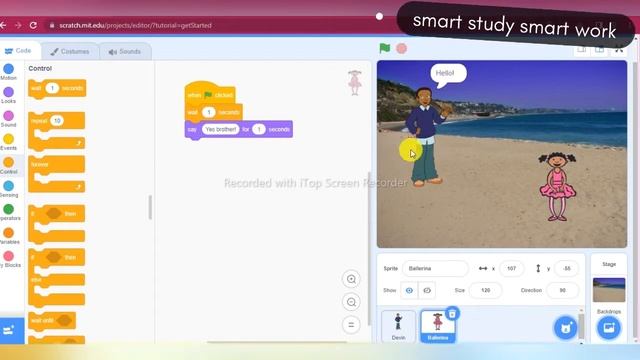Screen dimensions: 640x360
Task: Click Choose a Backdrop button
Action: click(609, 328)
